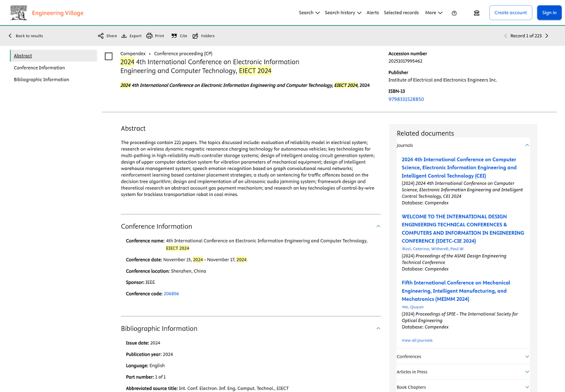
Task: Open conference code 206856 link
Action: pyautogui.click(x=171, y=294)
